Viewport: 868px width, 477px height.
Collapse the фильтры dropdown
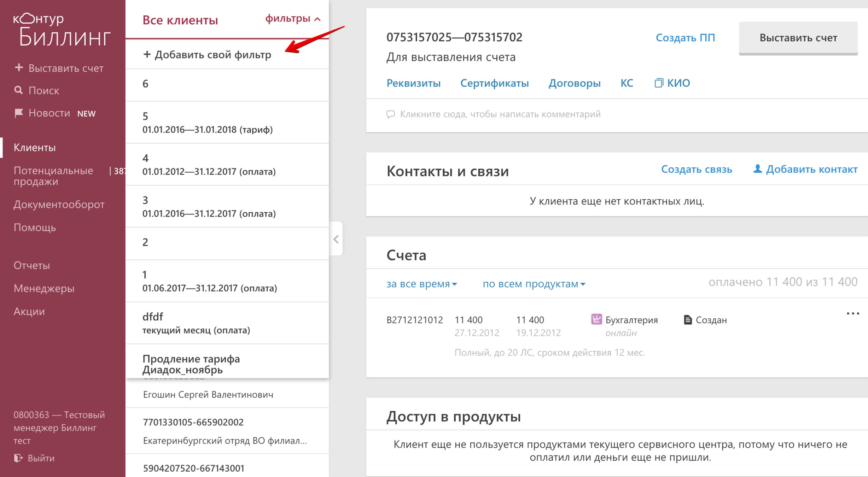pos(293,19)
